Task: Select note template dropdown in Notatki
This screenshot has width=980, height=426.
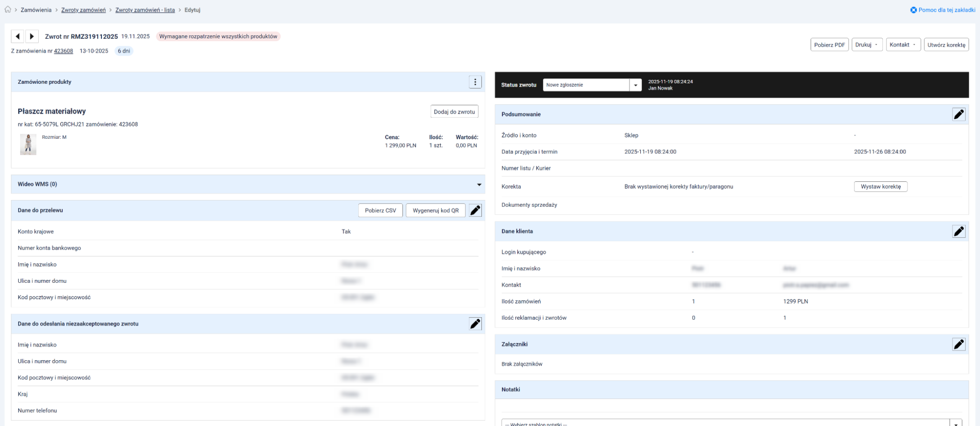Action: click(x=731, y=423)
